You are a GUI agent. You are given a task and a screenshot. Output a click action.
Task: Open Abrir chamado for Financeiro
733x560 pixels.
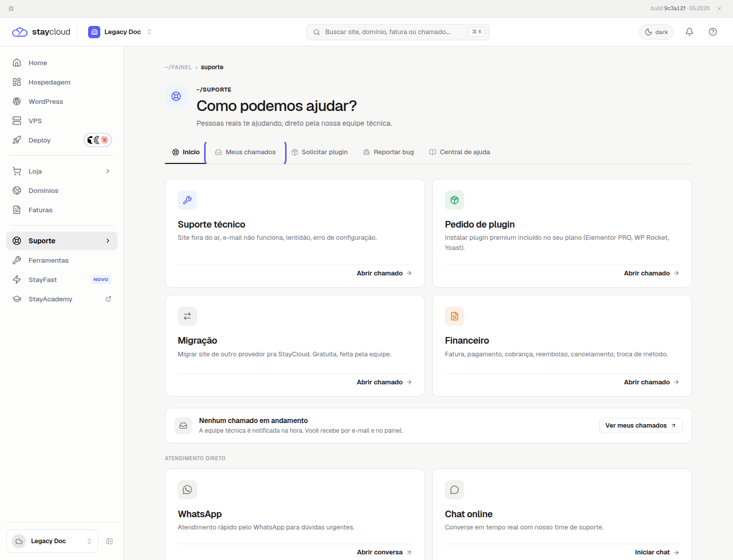pyautogui.click(x=652, y=382)
